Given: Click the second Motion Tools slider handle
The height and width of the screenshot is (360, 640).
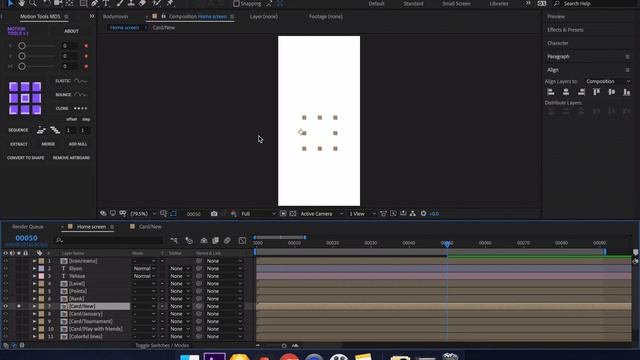Looking at the screenshot, I should point(22,56).
